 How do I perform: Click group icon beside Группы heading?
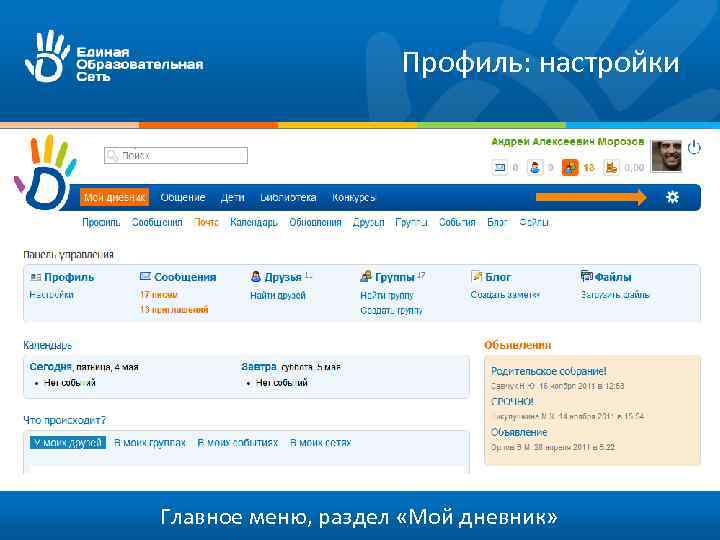click(x=366, y=276)
